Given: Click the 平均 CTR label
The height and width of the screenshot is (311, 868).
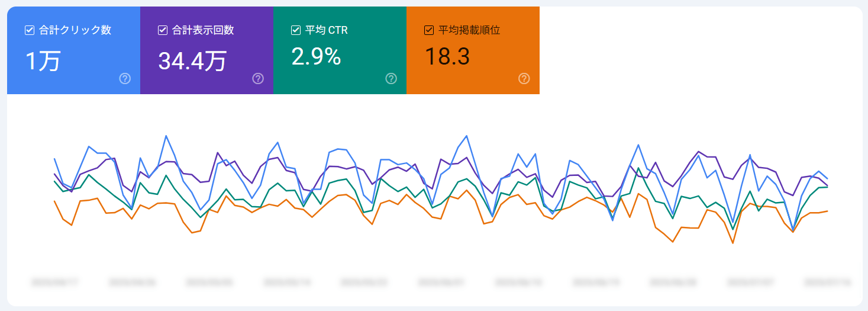Looking at the screenshot, I should pos(327,30).
